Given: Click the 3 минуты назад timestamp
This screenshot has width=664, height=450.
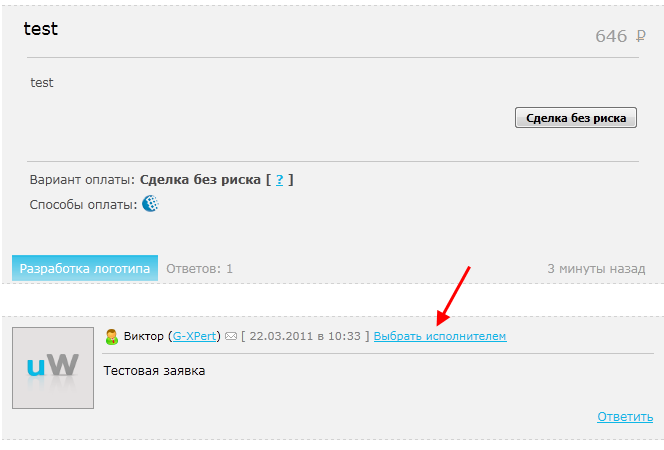Looking at the screenshot, I should pyautogui.click(x=596, y=269).
